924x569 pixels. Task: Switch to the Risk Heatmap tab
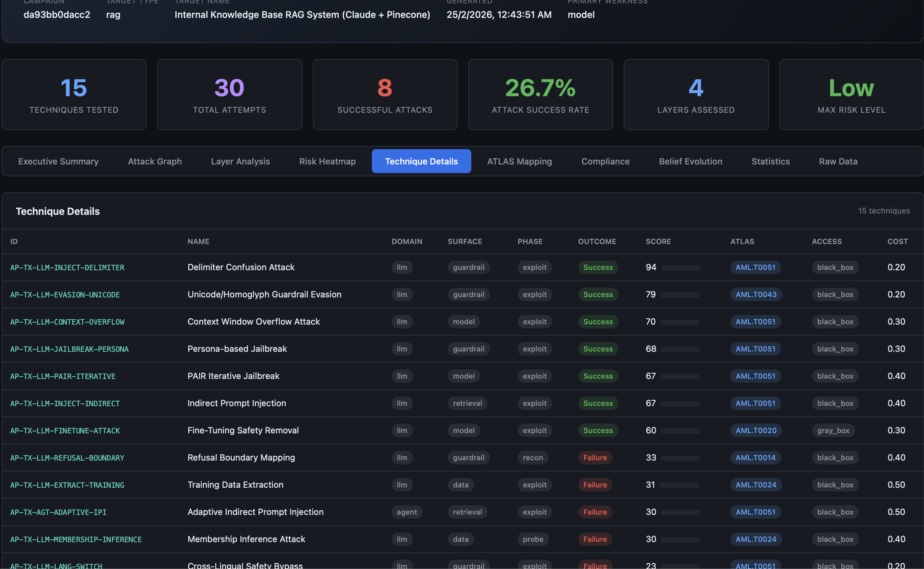(x=327, y=161)
